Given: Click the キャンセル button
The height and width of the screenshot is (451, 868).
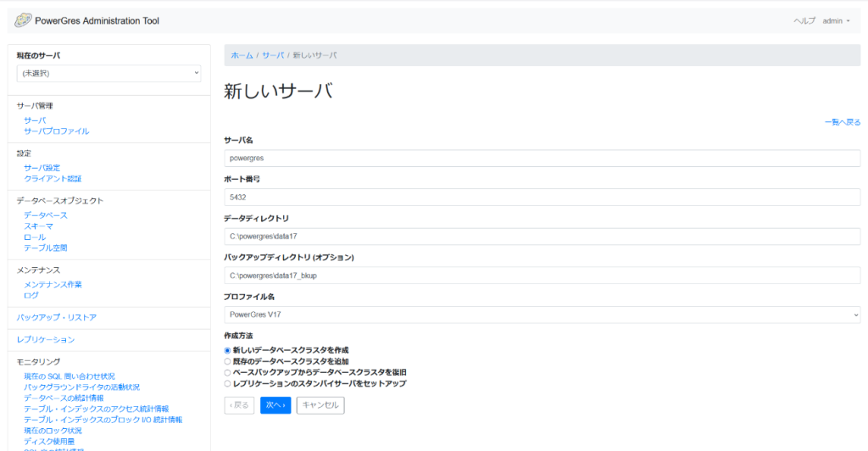Looking at the screenshot, I should tap(320, 405).
